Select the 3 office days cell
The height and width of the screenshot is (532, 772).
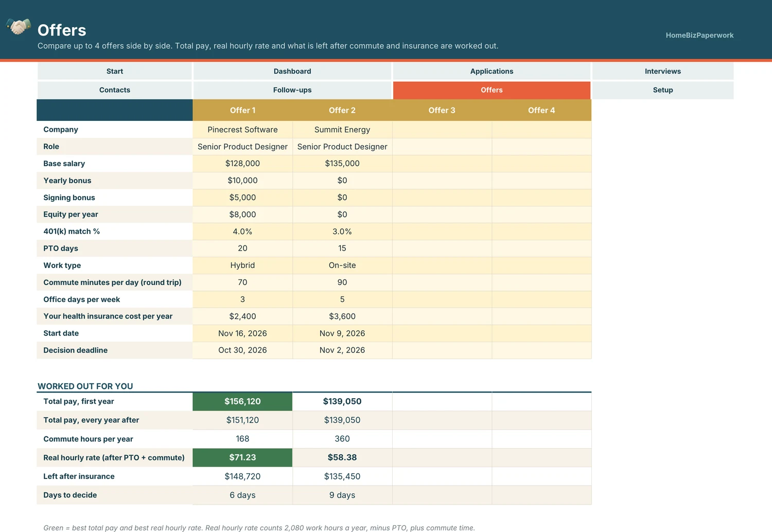(x=242, y=299)
